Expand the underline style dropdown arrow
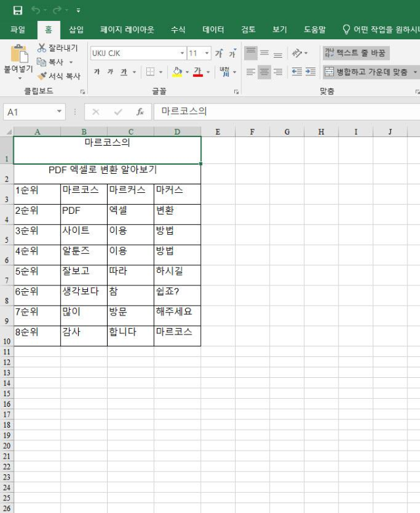The width and height of the screenshot is (420, 513). [x=135, y=72]
